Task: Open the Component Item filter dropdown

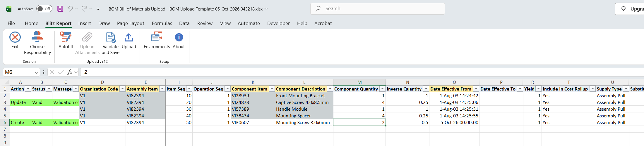Action: (x=272, y=89)
